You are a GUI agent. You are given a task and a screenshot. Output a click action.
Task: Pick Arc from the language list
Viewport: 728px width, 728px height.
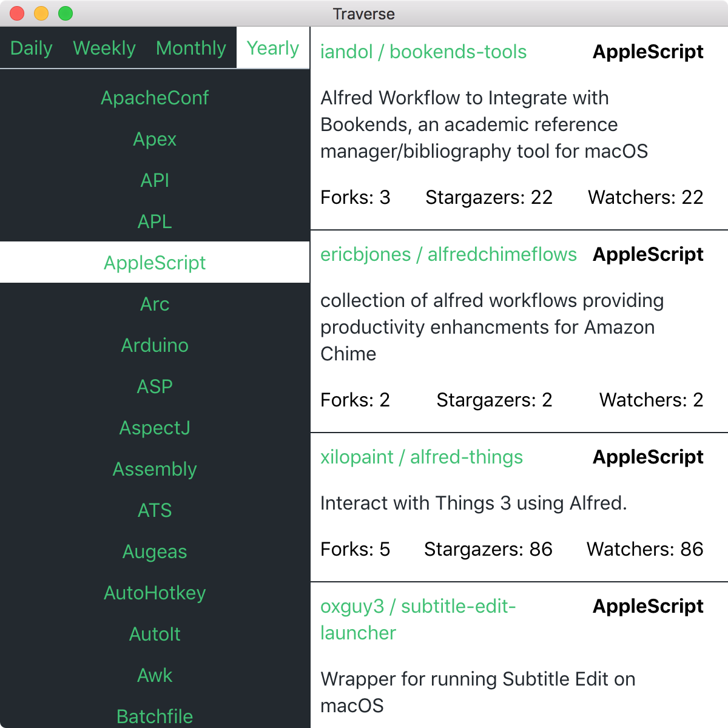coord(155,304)
